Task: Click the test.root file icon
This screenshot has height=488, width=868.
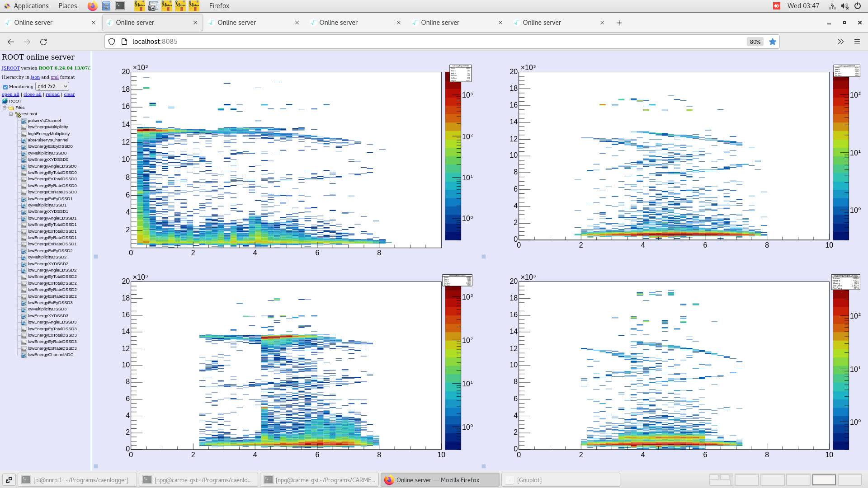Action: coord(18,114)
